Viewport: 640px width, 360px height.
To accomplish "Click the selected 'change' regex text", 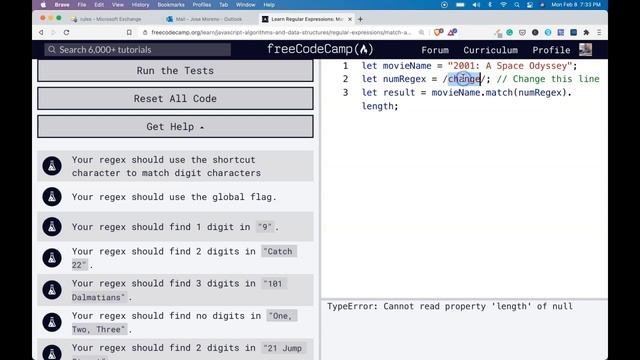I will tap(464, 79).
